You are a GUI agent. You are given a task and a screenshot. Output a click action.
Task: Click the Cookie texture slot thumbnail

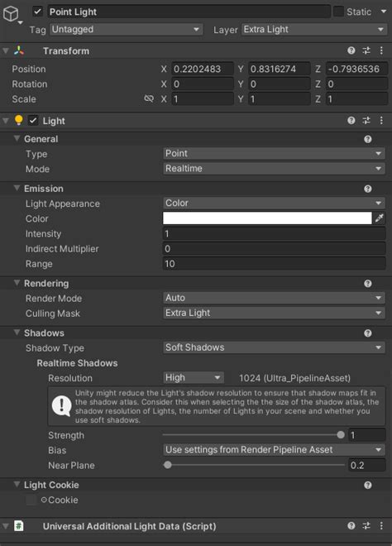point(31,500)
